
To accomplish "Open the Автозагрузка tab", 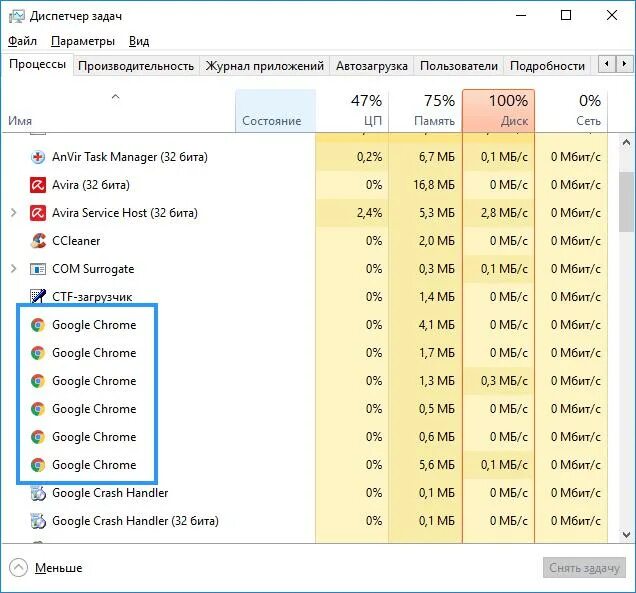I will [372, 66].
